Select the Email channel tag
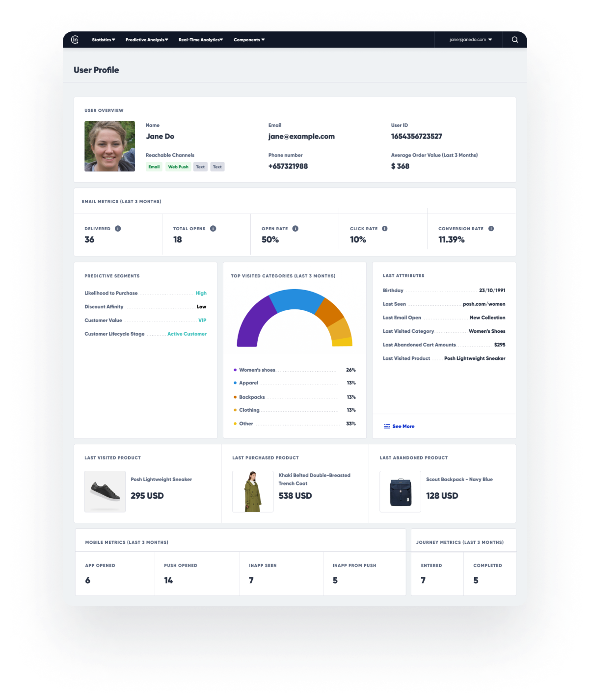590x700 pixels. click(154, 167)
